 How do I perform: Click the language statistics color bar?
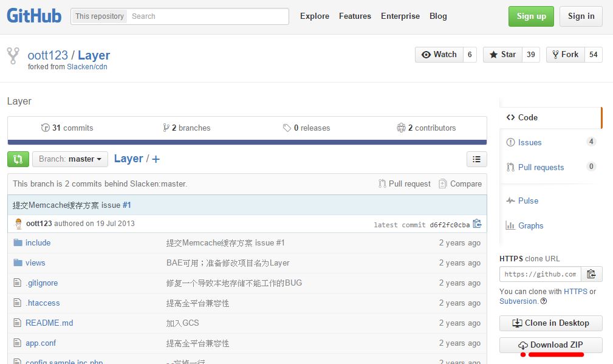(247, 142)
